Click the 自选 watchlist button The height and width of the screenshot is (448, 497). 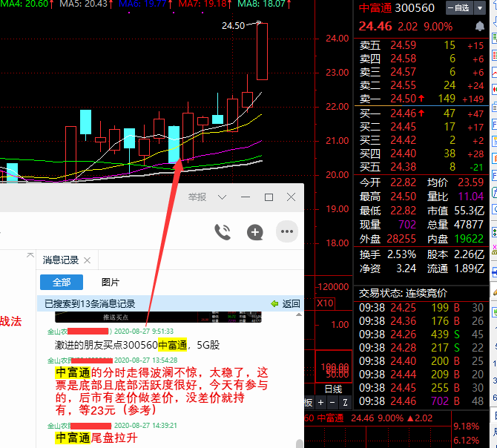point(460,8)
